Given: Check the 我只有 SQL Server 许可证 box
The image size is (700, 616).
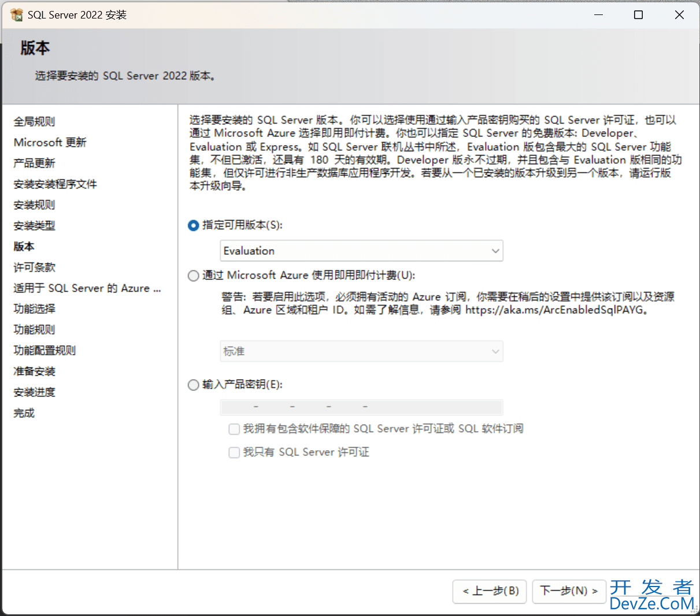Looking at the screenshot, I should (234, 452).
